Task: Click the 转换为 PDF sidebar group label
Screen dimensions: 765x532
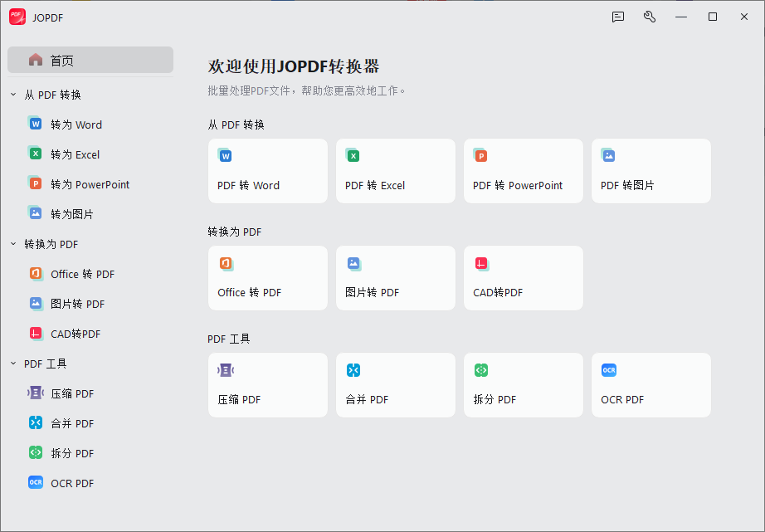Action: click(x=51, y=244)
